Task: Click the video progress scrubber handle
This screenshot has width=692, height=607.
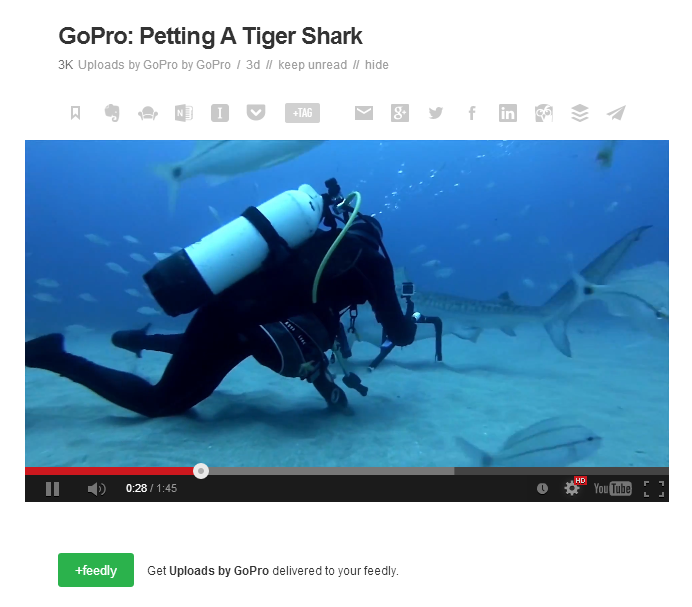Action: click(x=201, y=471)
